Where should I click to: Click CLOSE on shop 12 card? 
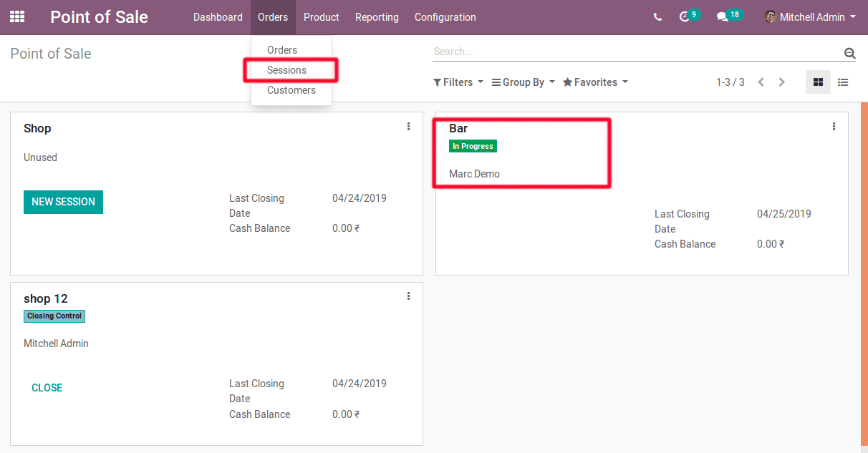pyautogui.click(x=47, y=388)
